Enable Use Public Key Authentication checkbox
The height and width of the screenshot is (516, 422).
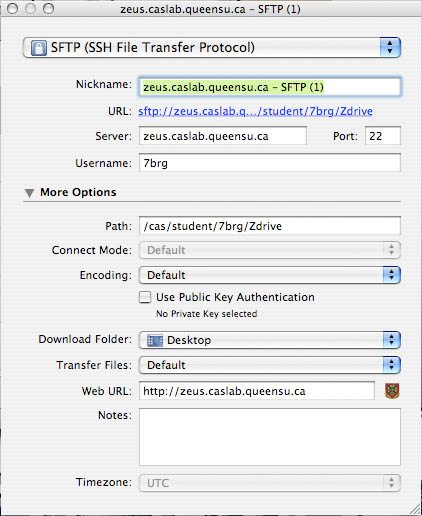click(x=145, y=297)
